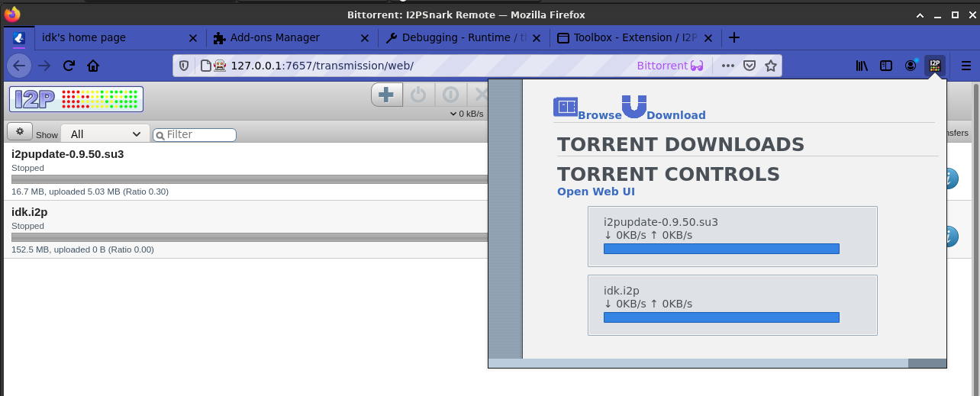Click the Download link in popup
This screenshot has height=396, width=980.
(676, 115)
